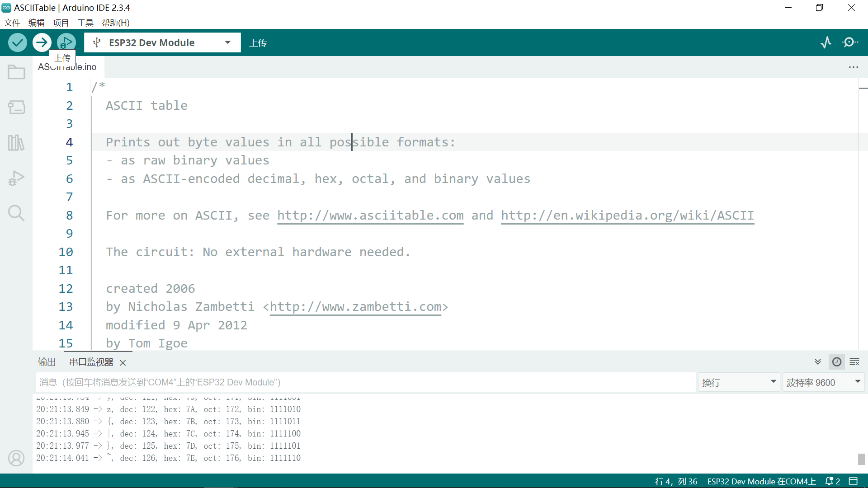Open the sidebar Search icon
The height and width of the screenshot is (488, 868).
point(16,213)
